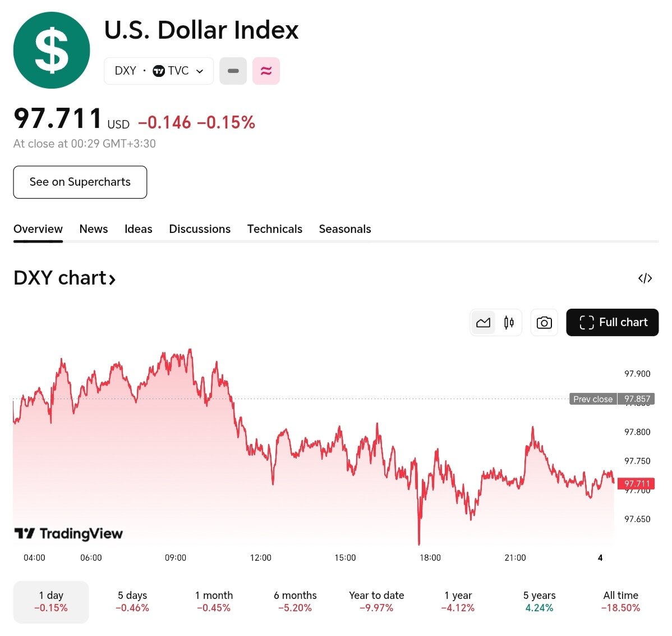Open the DXY TVC symbol dropdown
Screen dimensions: 672x636
tap(159, 71)
